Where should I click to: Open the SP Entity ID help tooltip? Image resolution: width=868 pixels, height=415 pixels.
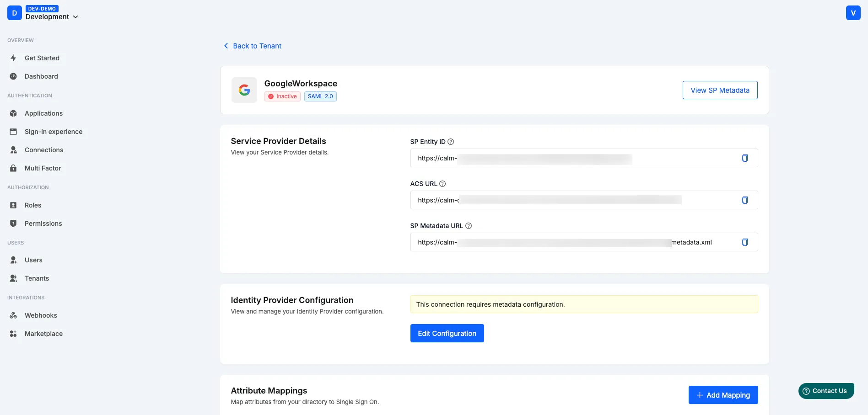pos(450,141)
